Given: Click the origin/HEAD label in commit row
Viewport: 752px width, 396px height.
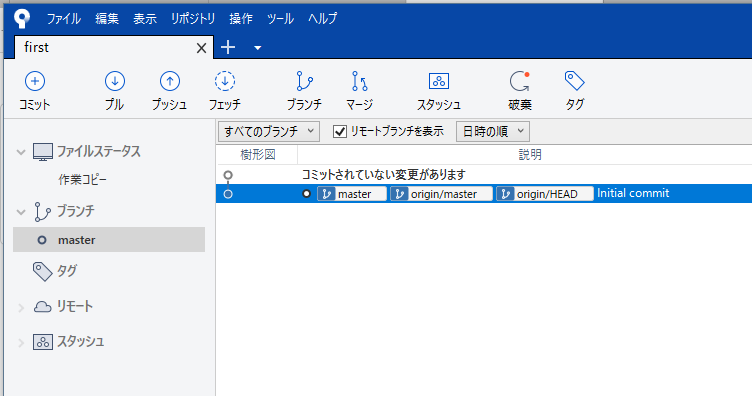Looking at the screenshot, I should [544, 194].
